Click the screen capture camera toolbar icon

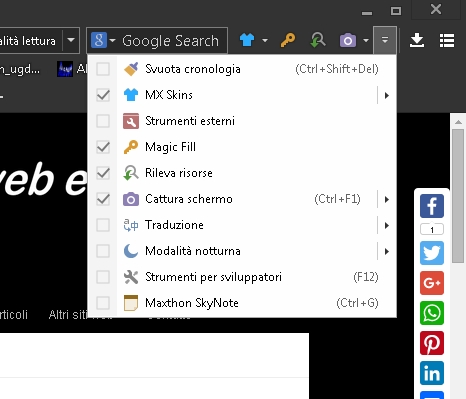[348, 40]
